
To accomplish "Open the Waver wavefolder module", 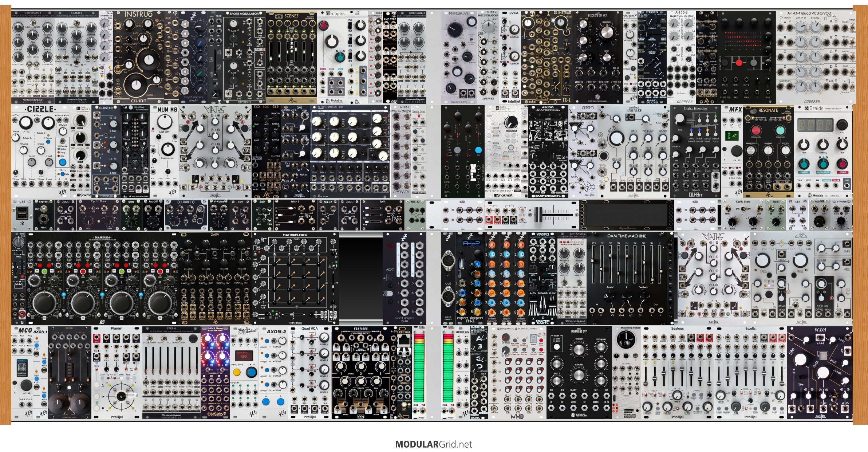I will [543, 278].
